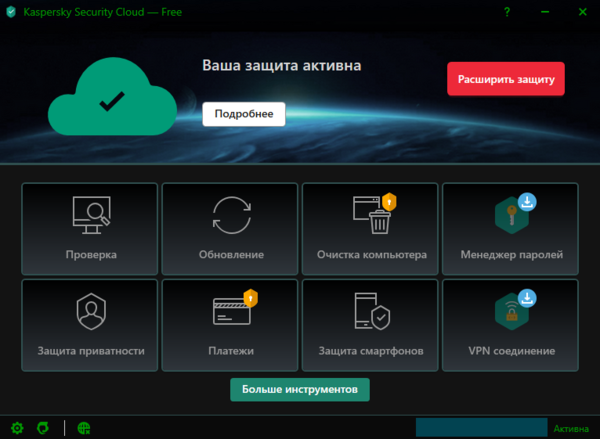Viewport: 600px width, 439px height.
Task: Open the VPN соединение tile
Action: click(510, 325)
